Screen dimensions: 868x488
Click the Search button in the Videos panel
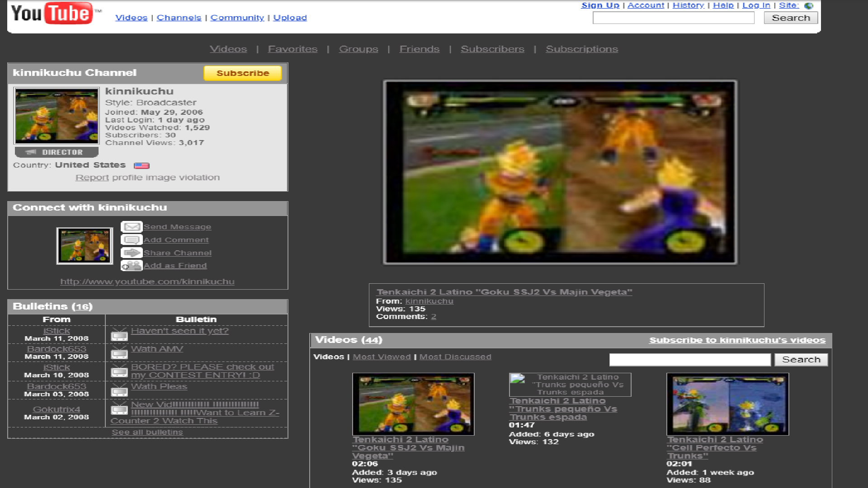pos(801,359)
